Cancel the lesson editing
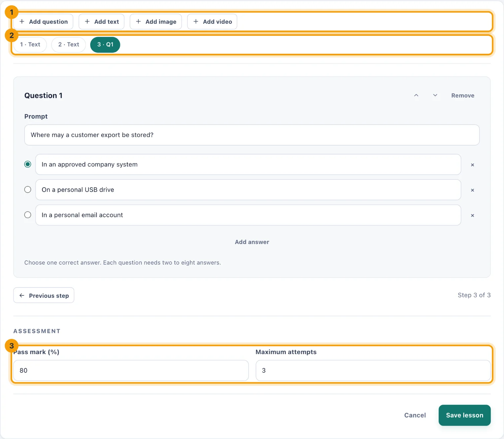This screenshot has height=439, width=504. [415, 415]
